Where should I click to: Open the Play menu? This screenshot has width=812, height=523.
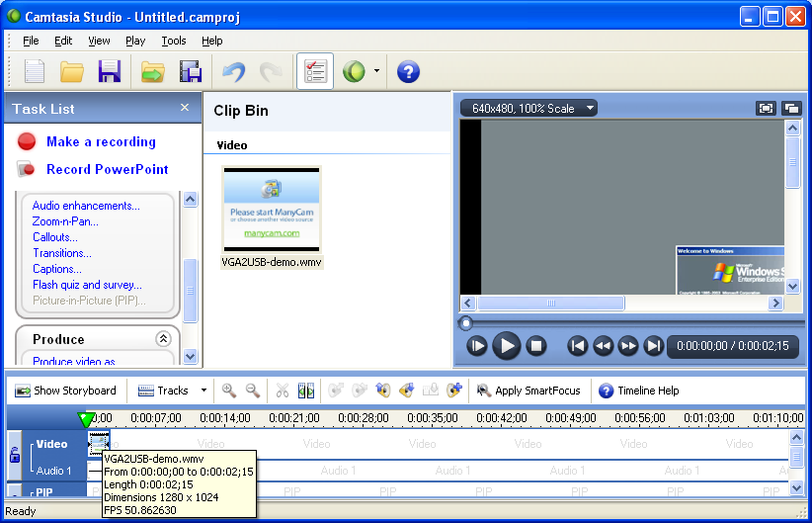135,41
